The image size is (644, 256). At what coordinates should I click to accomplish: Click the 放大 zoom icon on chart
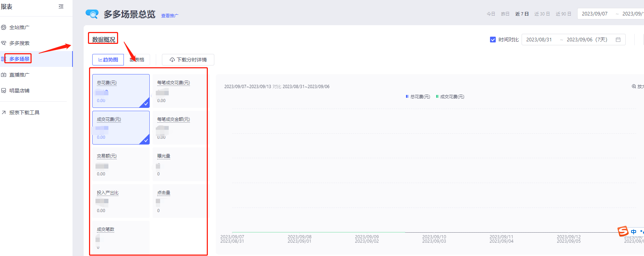click(x=634, y=86)
